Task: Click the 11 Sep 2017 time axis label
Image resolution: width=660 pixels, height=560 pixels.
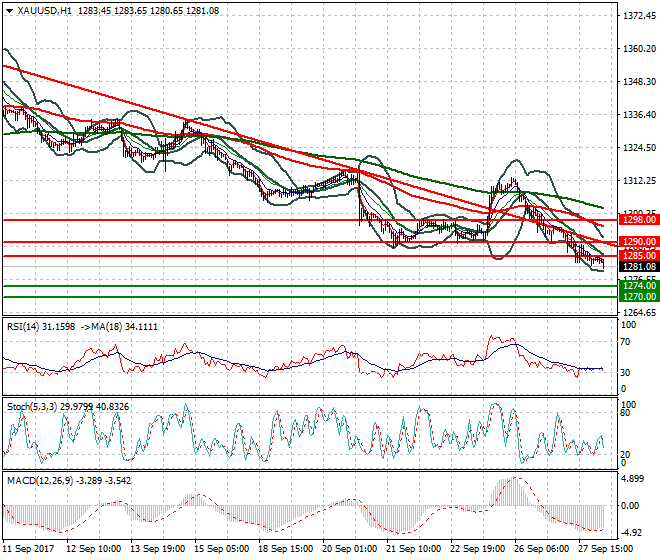Action: coord(29,549)
